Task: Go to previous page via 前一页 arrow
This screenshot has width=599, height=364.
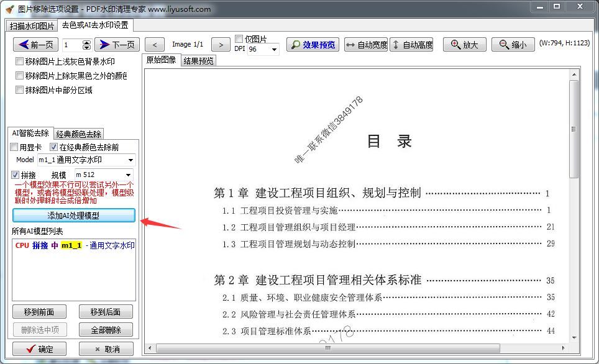Action: [25, 44]
